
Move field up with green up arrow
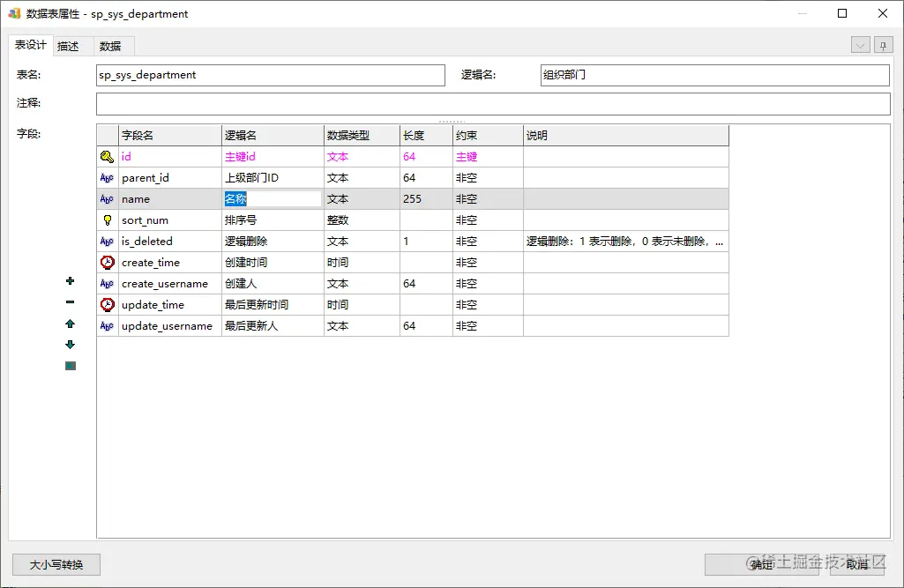[x=71, y=324]
